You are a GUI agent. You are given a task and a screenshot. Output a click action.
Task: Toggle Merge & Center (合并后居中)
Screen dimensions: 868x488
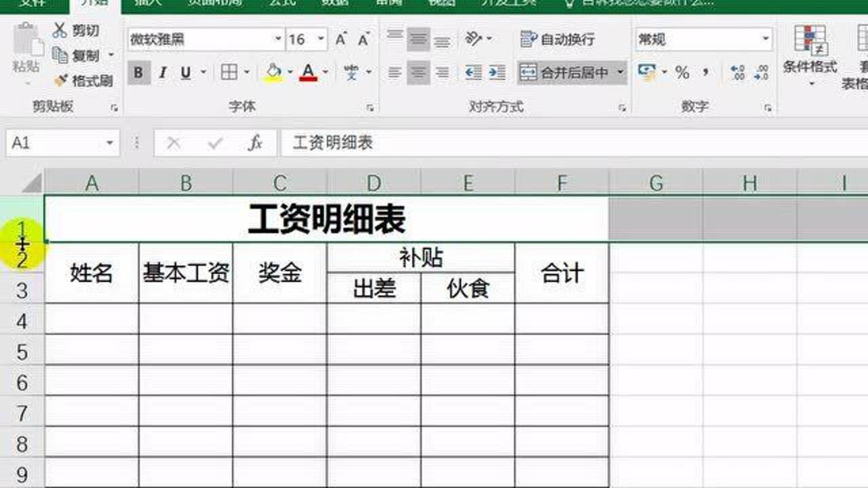565,72
